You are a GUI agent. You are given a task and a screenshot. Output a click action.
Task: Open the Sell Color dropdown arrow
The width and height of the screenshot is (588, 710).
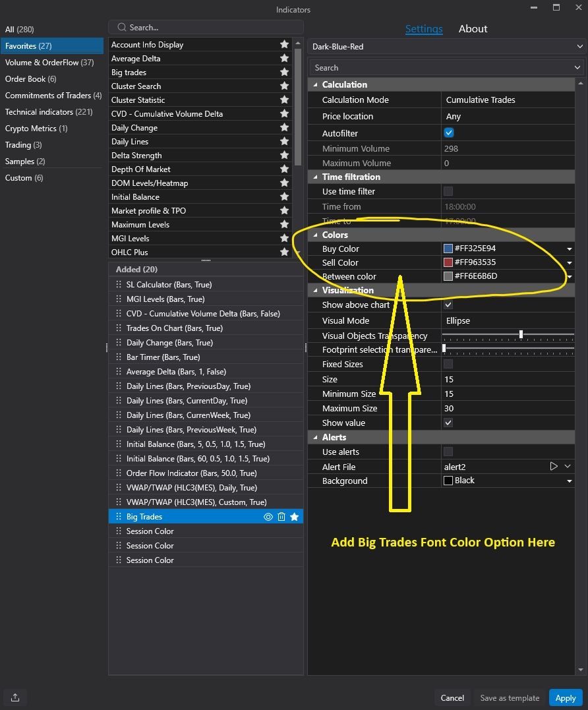point(570,262)
